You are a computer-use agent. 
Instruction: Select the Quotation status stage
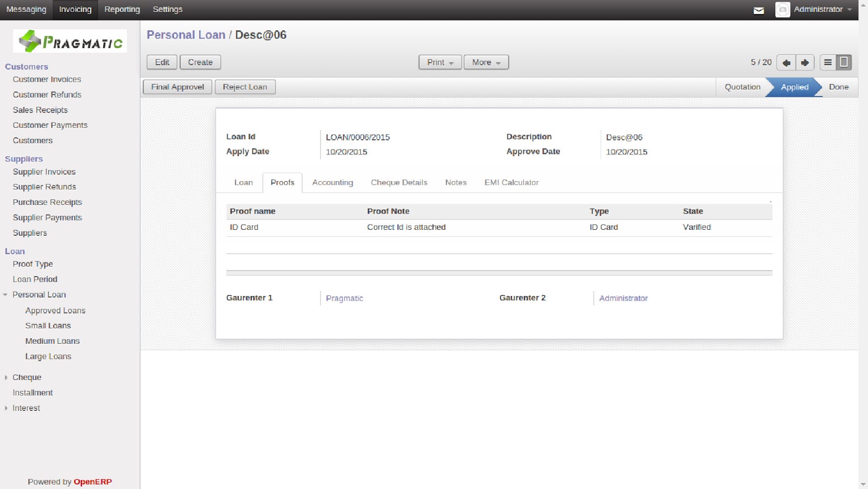click(742, 87)
